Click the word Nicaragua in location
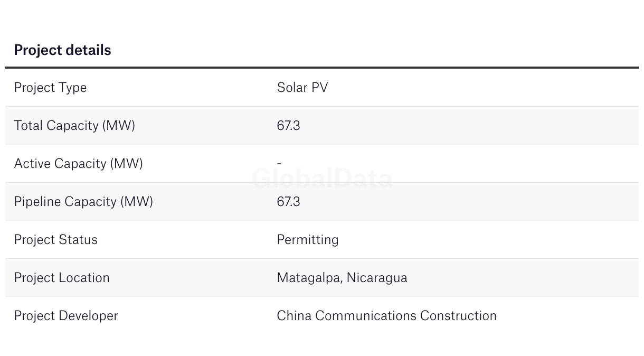644x356 pixels. [377, 278]
